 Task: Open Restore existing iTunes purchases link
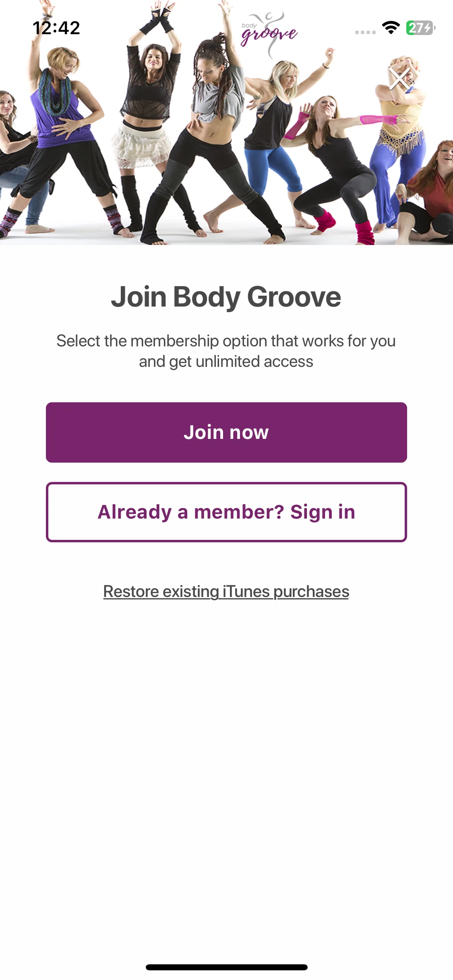(x=226, y=591)
